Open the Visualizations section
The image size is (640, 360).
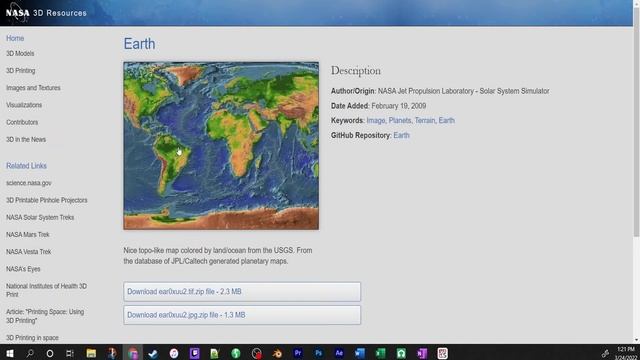[x=24, y=105]
